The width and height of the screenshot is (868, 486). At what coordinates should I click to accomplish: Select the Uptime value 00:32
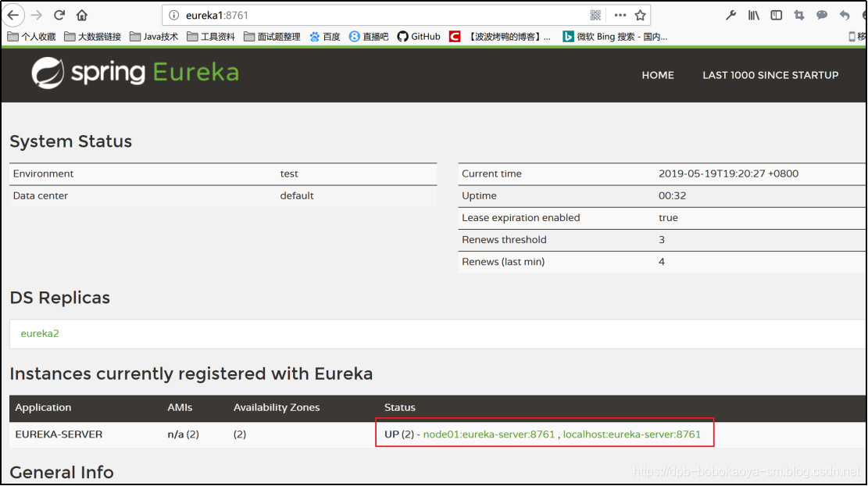pyautogui.click(x=672, y=196)
